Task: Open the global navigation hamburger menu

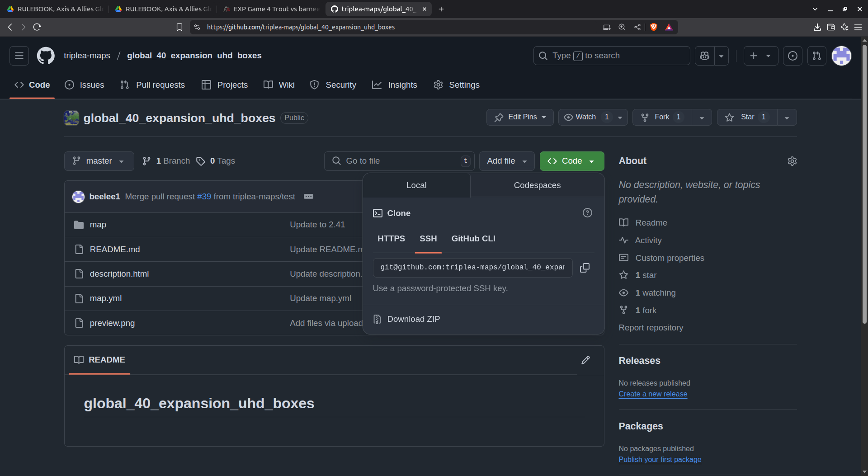Action: [x=19, y=56]
